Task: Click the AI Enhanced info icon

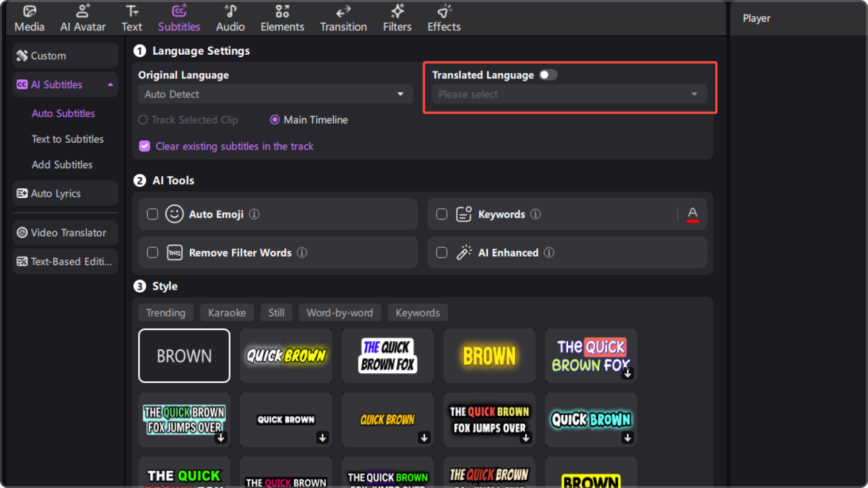Action: click(549, 253)
